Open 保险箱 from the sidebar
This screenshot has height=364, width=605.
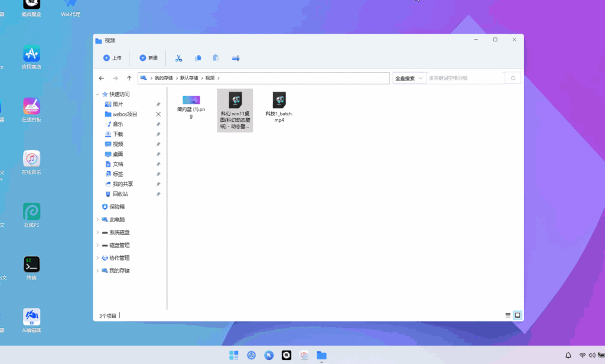(x=118, y=207)
